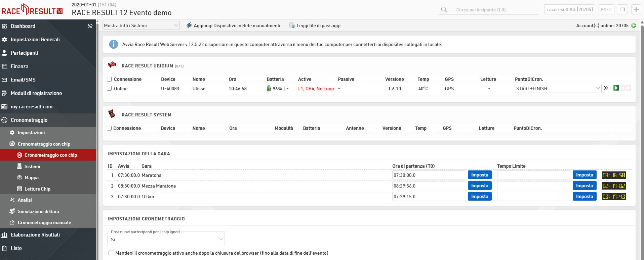Click the double-chevron icon beside START+FINISH
The height and width of the screenshot is (260, 644).
click(606, 88)
